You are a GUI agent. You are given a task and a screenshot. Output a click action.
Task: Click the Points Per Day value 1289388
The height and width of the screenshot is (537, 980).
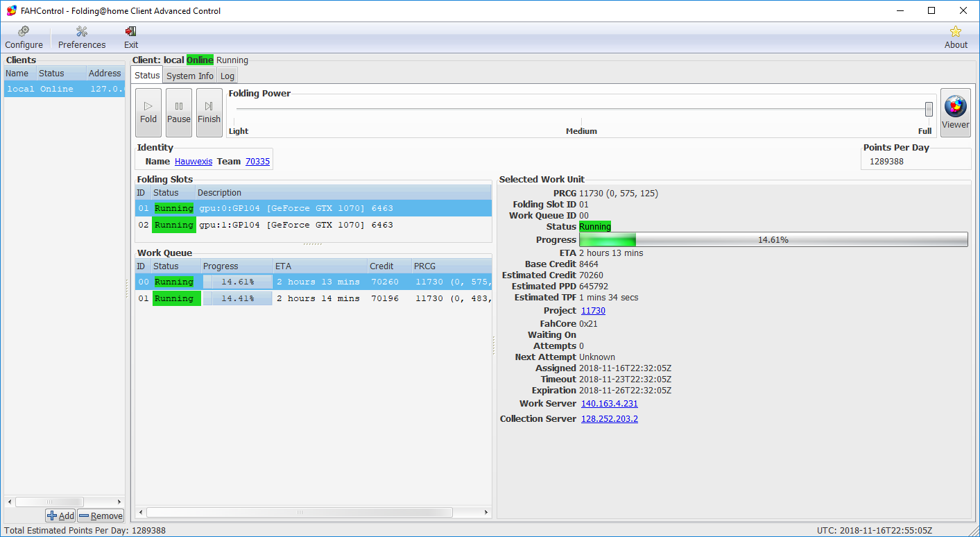click(886, 161)
